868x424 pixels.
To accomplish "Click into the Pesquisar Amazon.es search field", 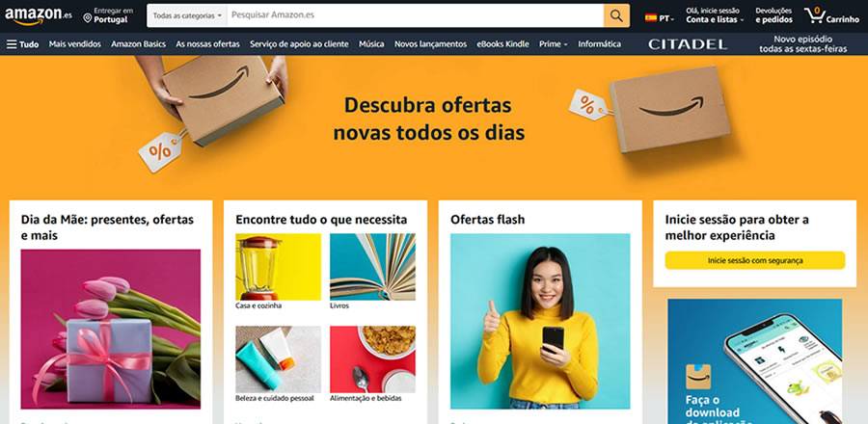I will point(415,15).
